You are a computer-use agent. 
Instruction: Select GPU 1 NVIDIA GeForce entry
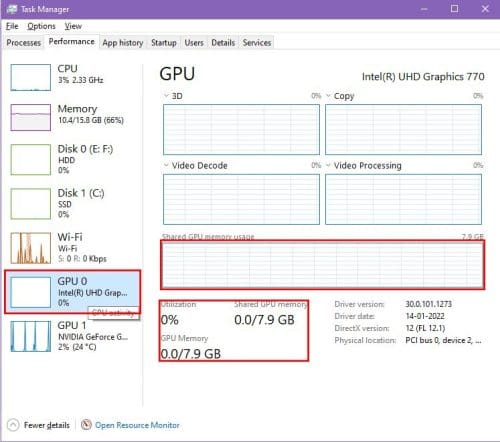pyautogui.click(x=73, y=336)
